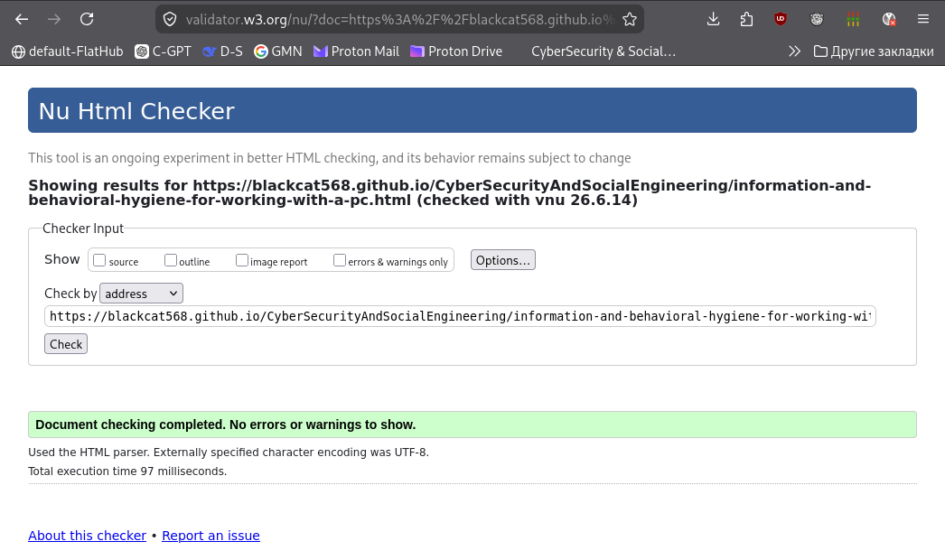Click the globe extension with red badge
945x560 pixels.
pyautogui.click(x=889, y=19)
